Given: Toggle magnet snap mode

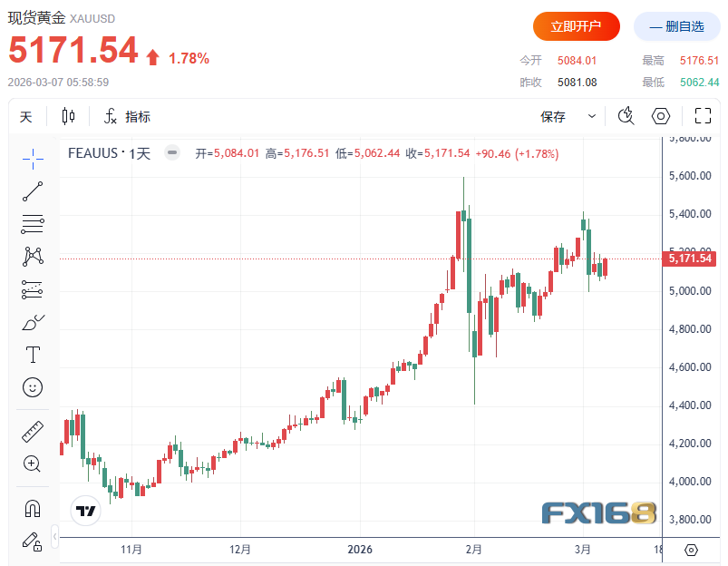Looking at the screenshot, I should (x=33, y=508).
